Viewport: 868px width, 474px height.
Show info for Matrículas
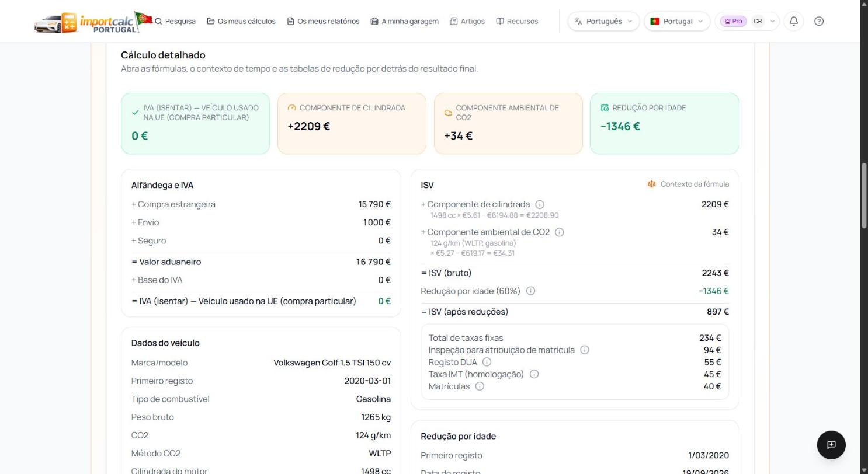(x=480, y=386)
